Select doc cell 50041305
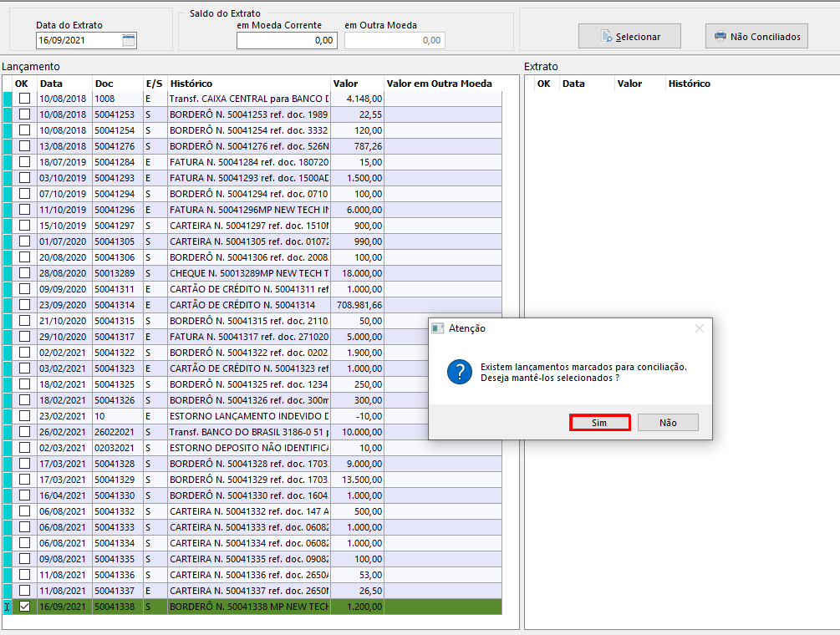The height and width of the screenshot is (635, 840). point(118,241)
